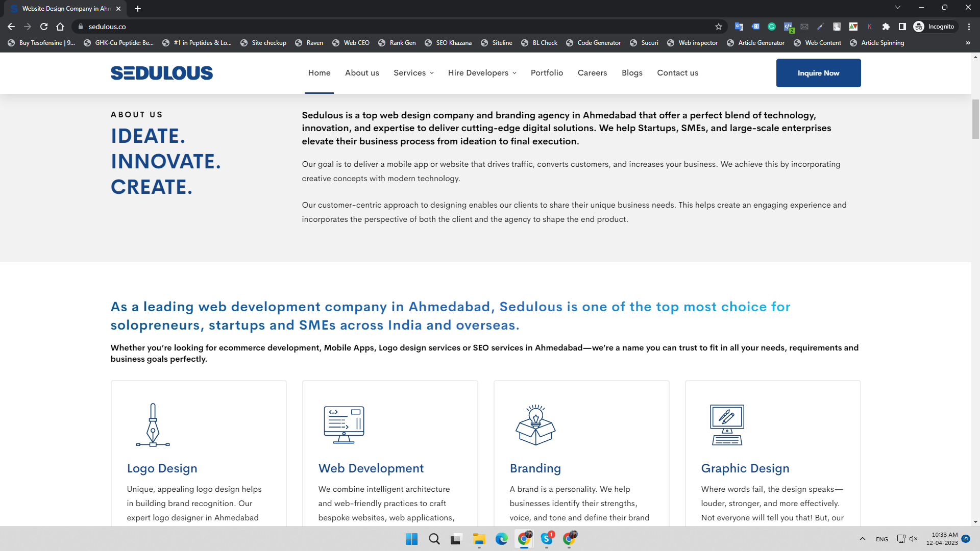Click the Incognito profile indicator
Screen dimensions: 980x551
tap(935, 27)
